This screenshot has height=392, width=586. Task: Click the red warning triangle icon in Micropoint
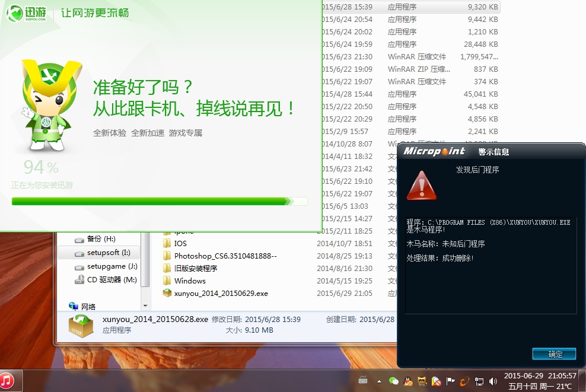(x=422, y=186)
